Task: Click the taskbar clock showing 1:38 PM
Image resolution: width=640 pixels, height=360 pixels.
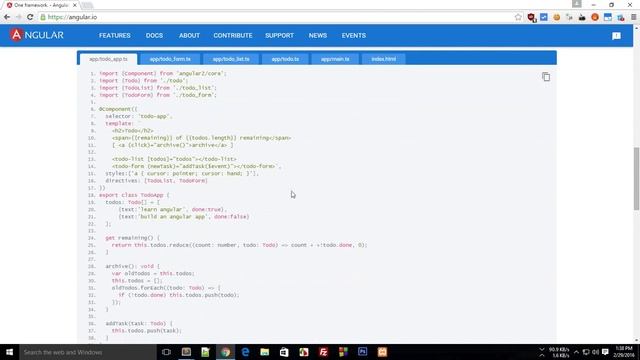Action: pyautogui.click(x=624, y=352)
